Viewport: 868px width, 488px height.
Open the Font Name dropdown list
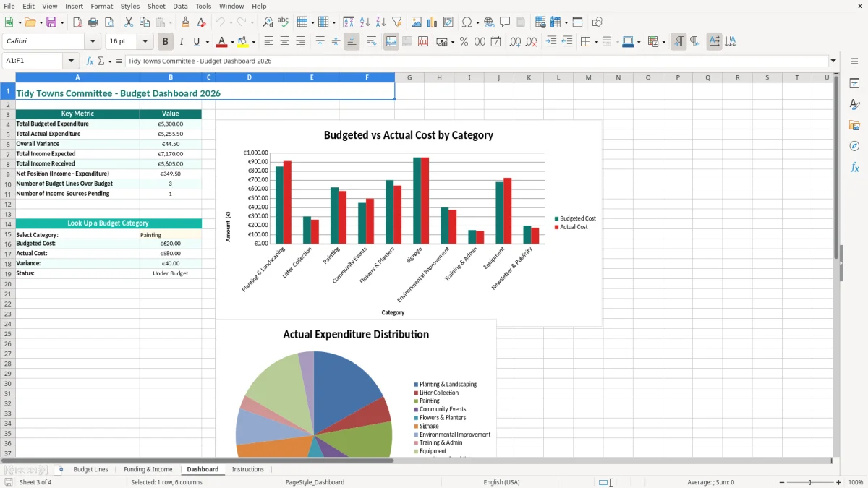[x=93, y=42]
